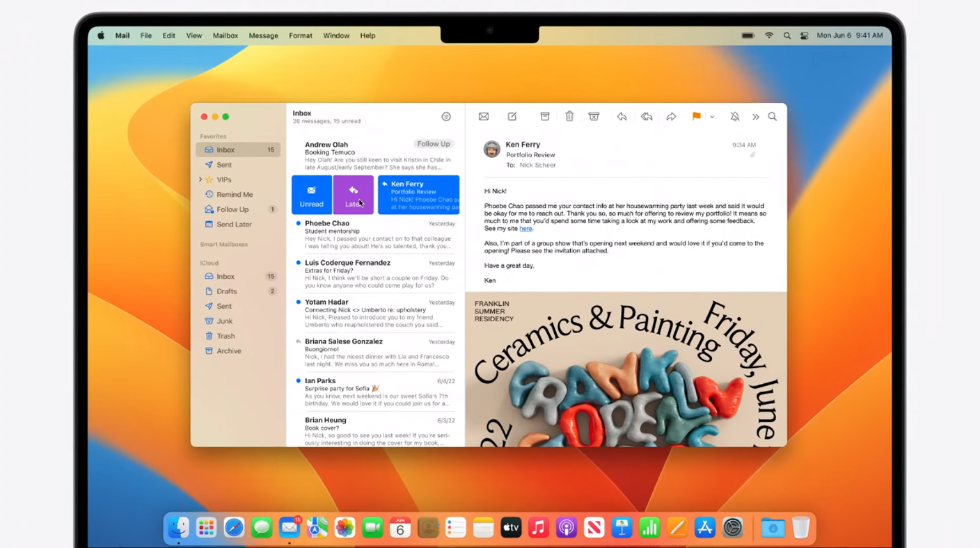Launch Photos from the Dock
The height and width of the screenshot is (548, 980).
(x=345, y=528)
